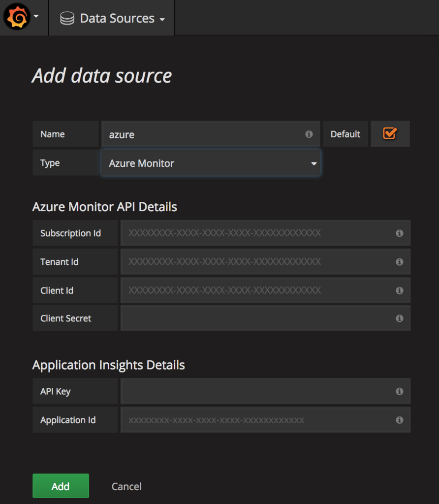Viewport: 439px width, 504px height.
Task: Click the API Key label
Action: coord(55,391)
